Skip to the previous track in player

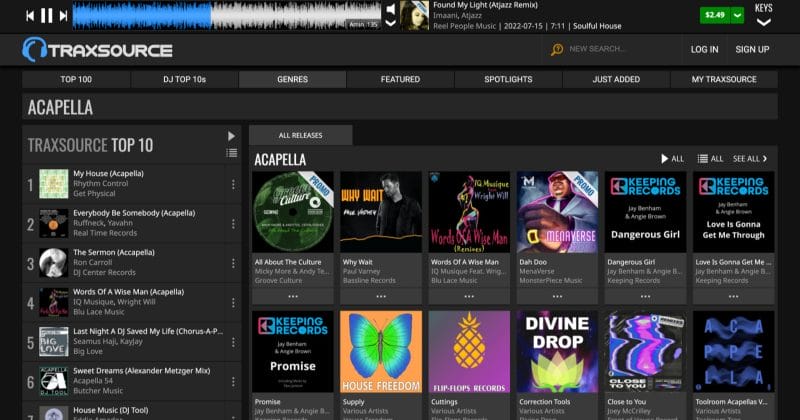(x=30, y=15)
